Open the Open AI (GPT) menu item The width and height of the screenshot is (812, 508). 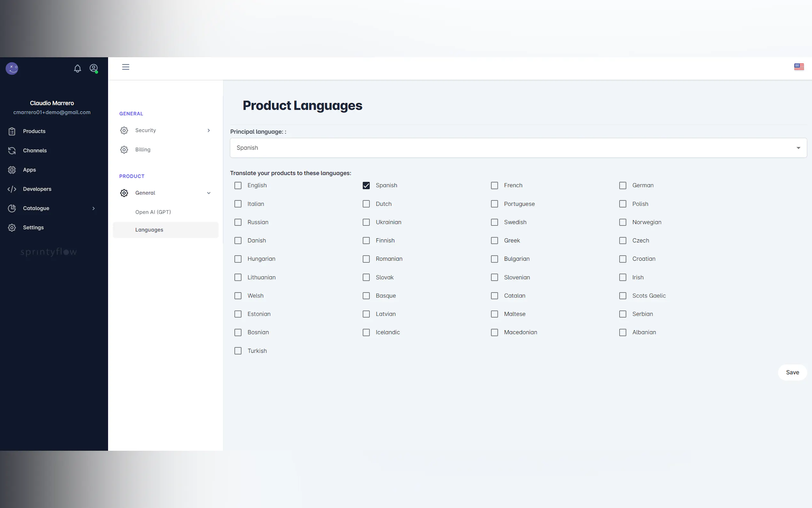[153, 212]
